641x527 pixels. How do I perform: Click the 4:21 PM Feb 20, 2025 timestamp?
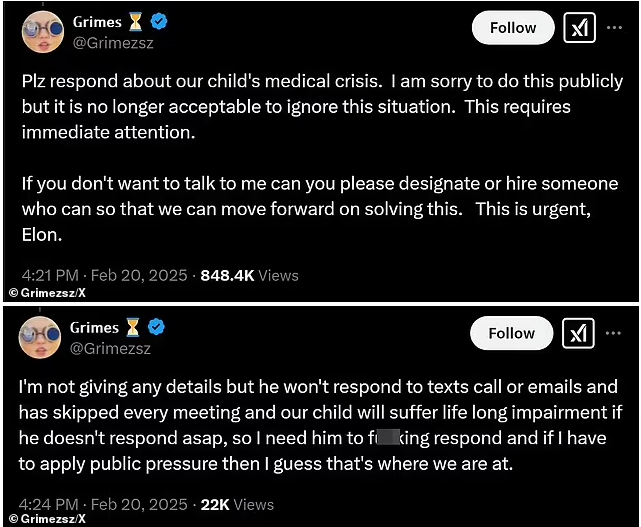pos(105,276)
